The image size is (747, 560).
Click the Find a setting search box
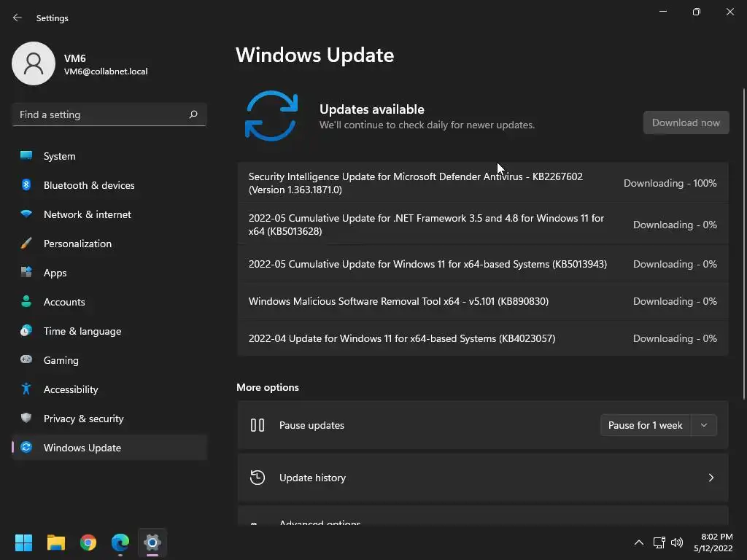tap(109, 114)
